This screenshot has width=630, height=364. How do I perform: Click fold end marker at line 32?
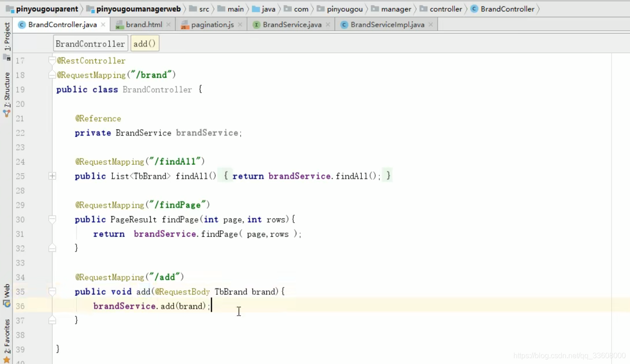point(52,248)
